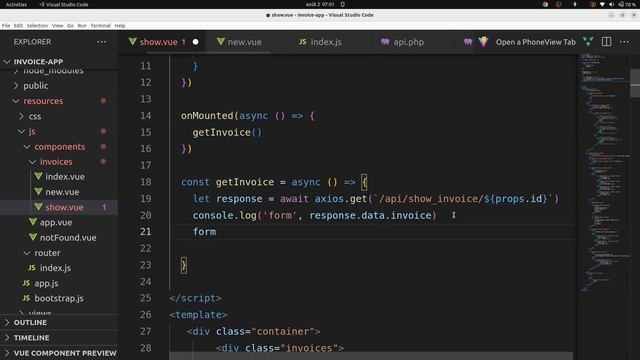Open new.vue in invoices folder
Screen dimensions: 640x360
[x=62, y=192]
